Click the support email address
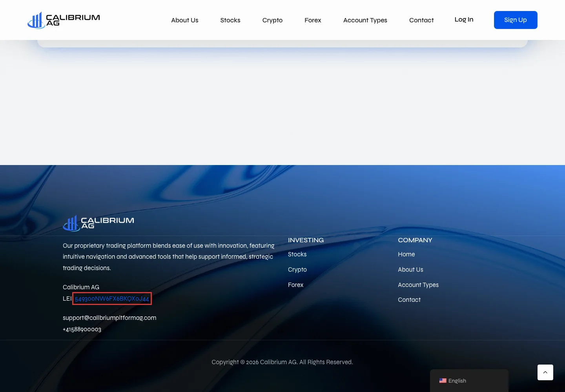This screenshot has width=565, height=392. [109, 318]
